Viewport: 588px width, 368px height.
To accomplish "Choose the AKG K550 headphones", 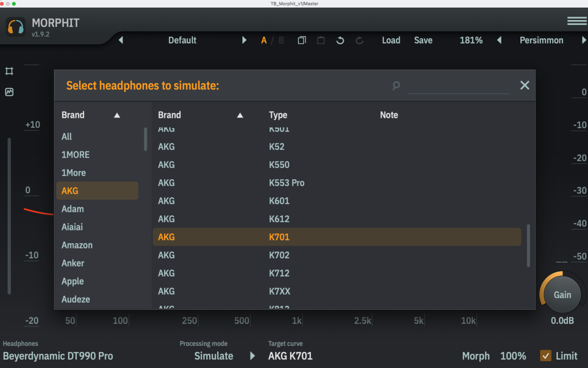I will point(337,165).
